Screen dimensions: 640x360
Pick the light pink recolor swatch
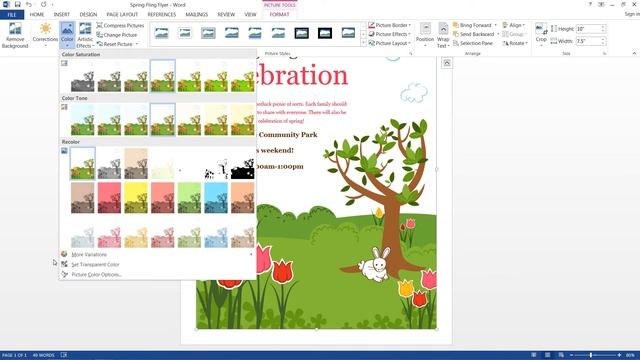(x=109, y=233)
